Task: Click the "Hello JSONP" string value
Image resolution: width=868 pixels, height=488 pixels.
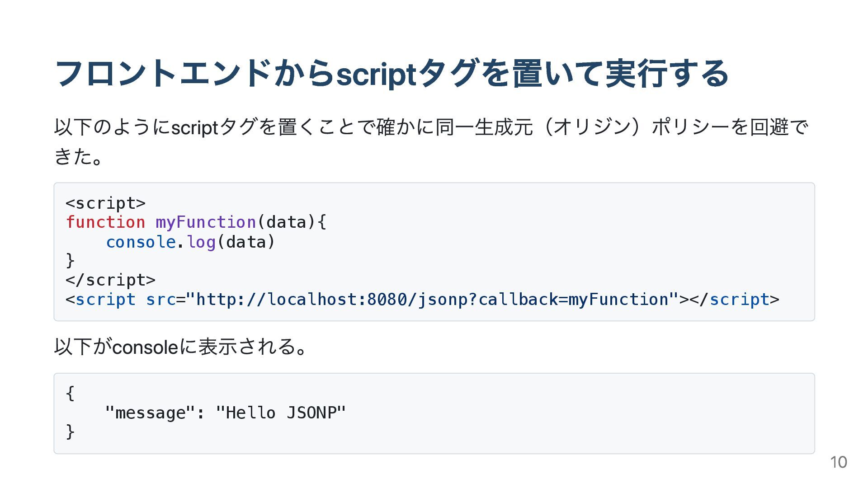Action: click(x=281, y=413)
